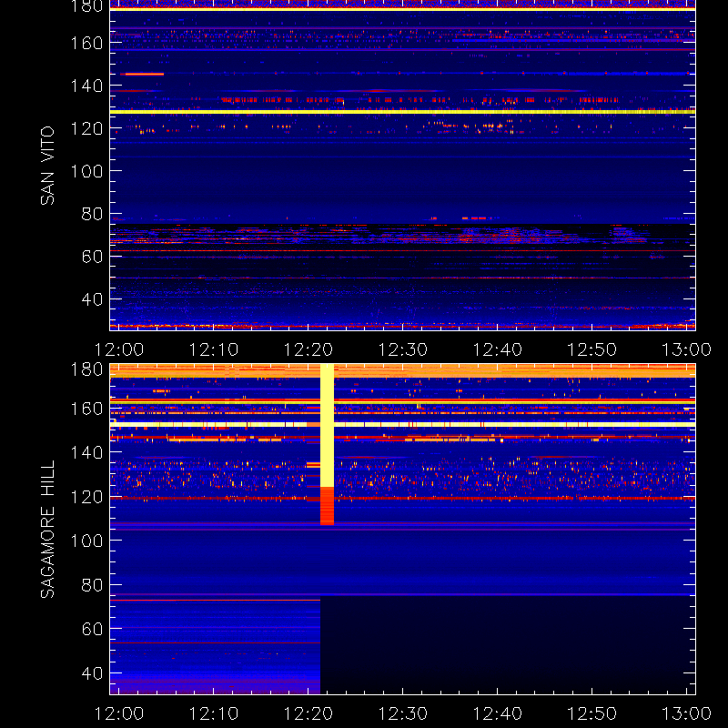Pick the 80 frequency tick on San Vito
Viewport: 728px width, 728px height.
92,214
